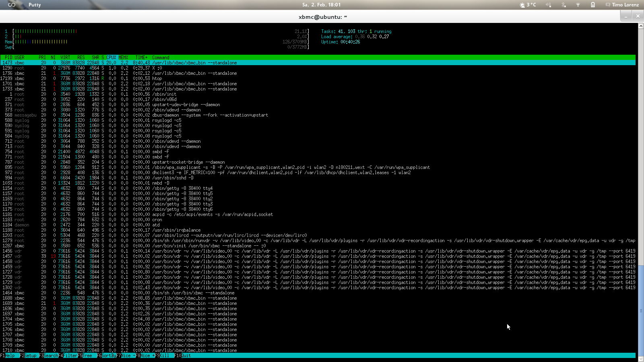Select the dhclient3 process row
Screen dimensions: 644x362
click(x=318, y=173)
